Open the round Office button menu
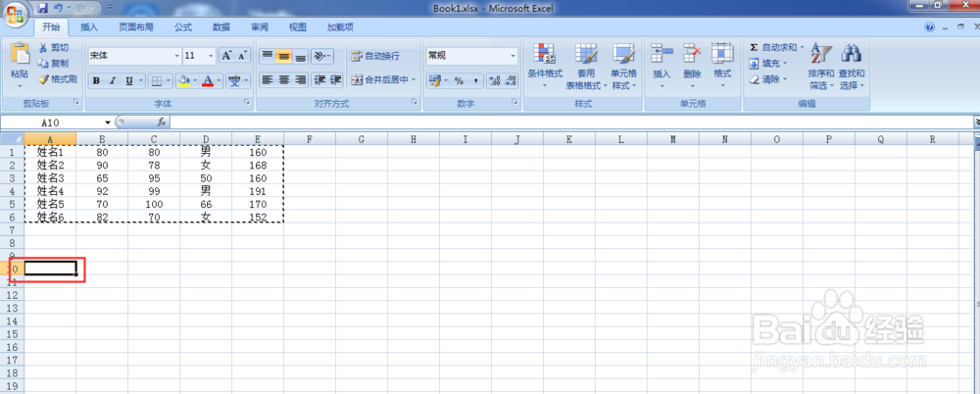 14,13
